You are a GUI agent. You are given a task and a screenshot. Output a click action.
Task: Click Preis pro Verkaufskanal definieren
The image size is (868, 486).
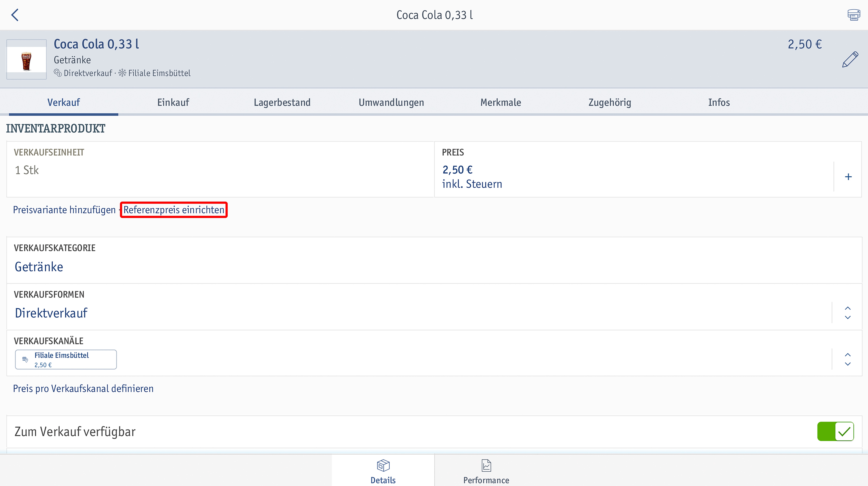tap(83, 389)
